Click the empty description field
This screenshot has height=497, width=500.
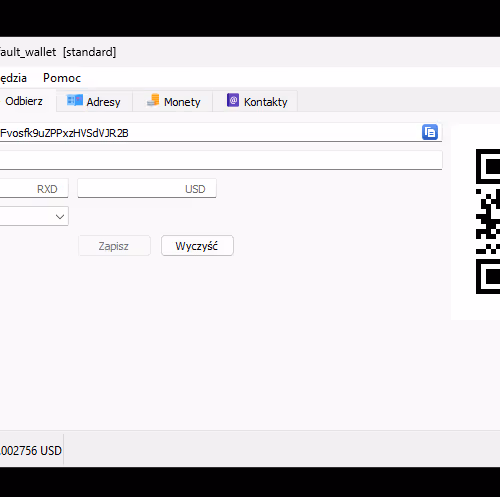(x=221, y=160)
